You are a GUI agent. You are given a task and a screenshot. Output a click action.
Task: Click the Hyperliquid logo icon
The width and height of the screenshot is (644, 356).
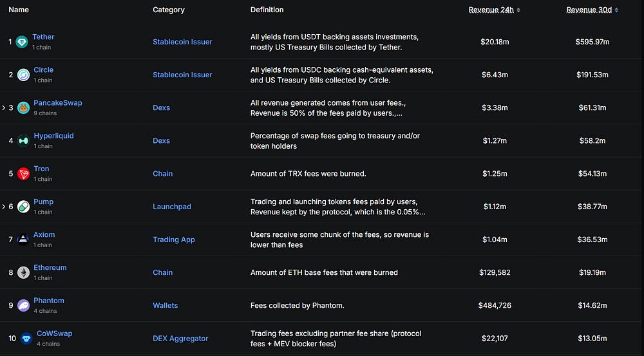point(23,140)
